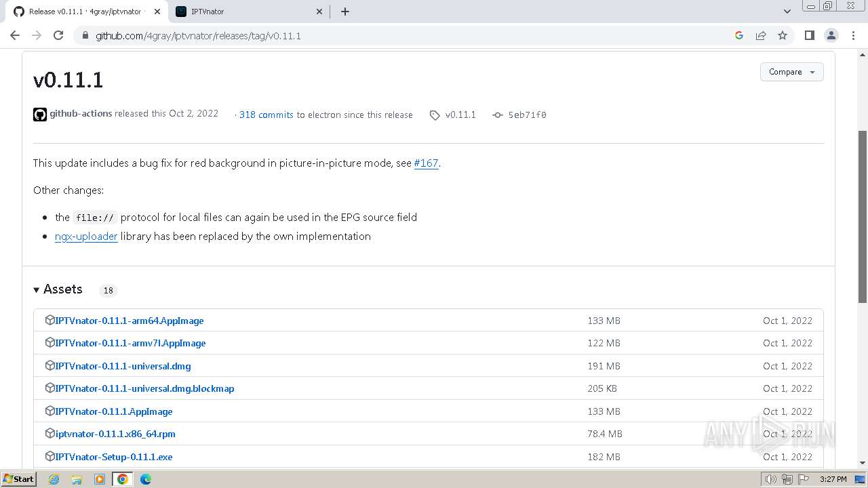This screenshot has height=488, width=868.
Task: Open the github-actions profile link
Action: pyautogui.click(x=81, y=114)
